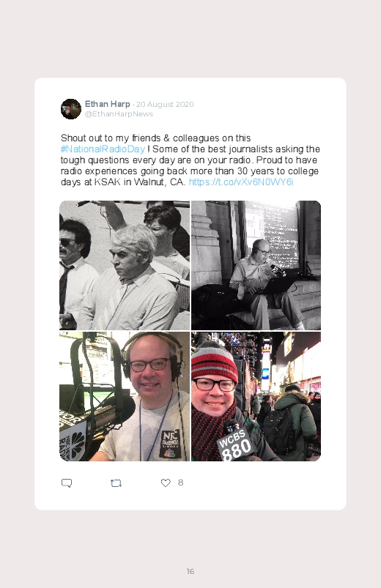Open the photo of the man with the laptop on the steps

256,265
